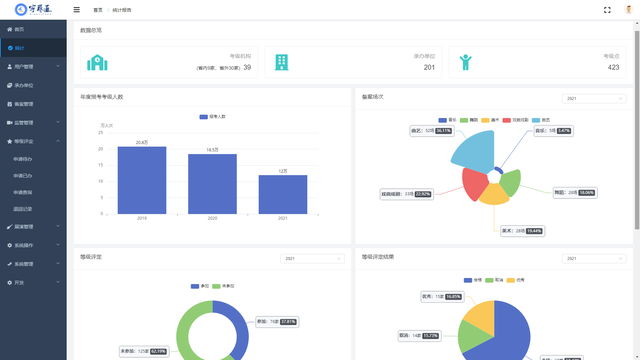
Task: Click the teal person figure icon card
Action: tap(466, 62)
